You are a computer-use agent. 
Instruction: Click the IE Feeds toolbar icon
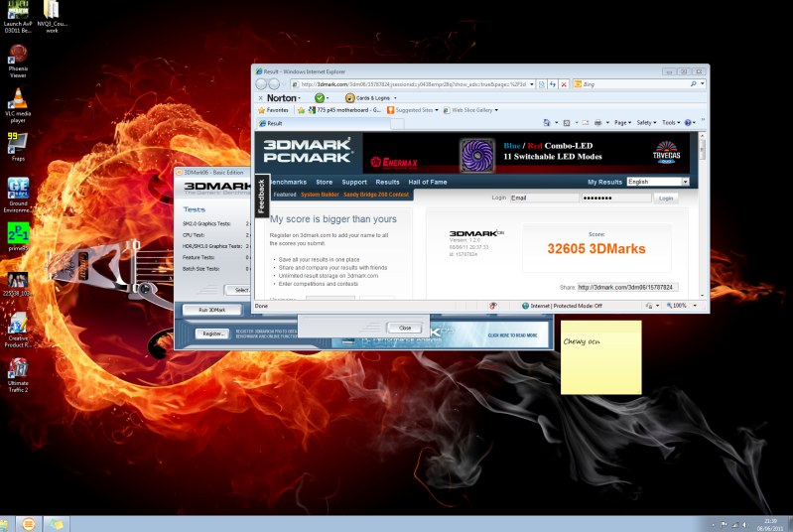coord(567,122)
